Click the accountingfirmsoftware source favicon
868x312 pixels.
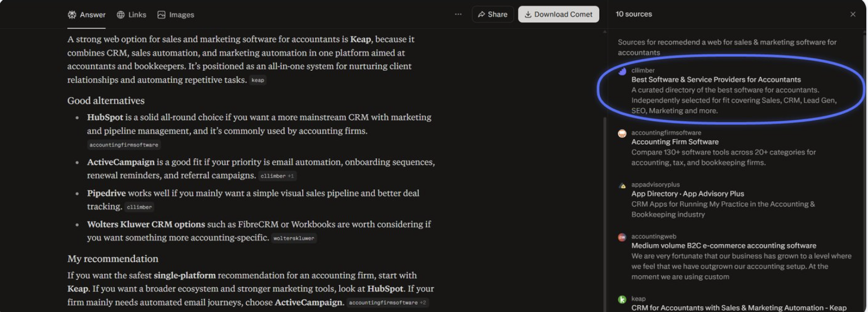pos(622,133)
